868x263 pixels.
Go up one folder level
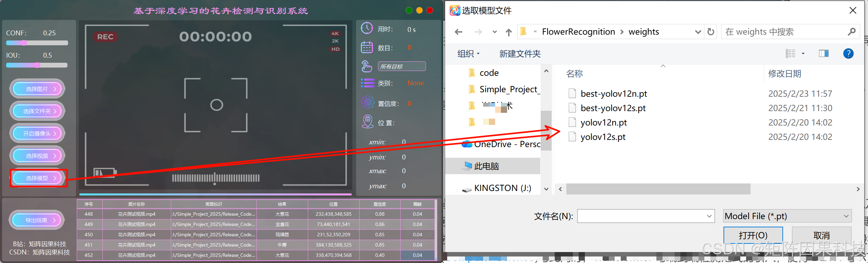point(509,32)
